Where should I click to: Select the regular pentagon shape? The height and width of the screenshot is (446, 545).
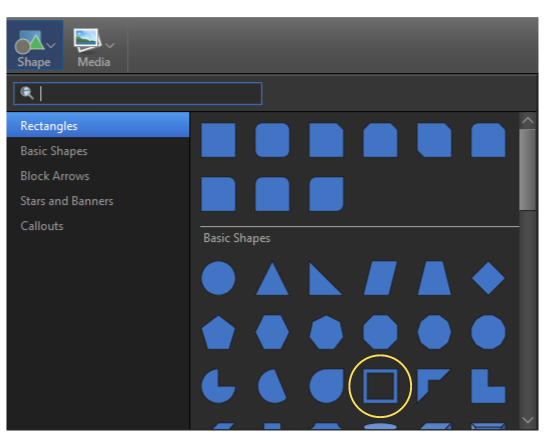click(218, 332)
